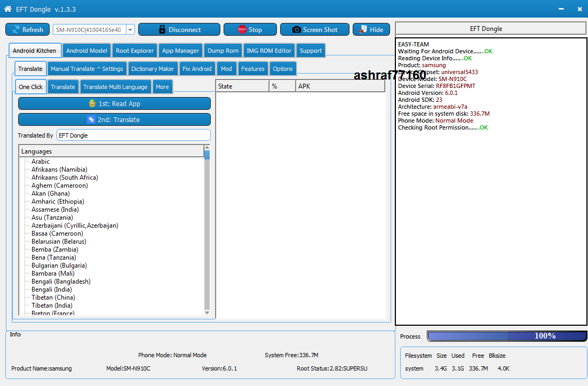Select Azerbaijani (Cyrillic,Azerbaijan) language
588x386 pixels.
tap(75, 225)
